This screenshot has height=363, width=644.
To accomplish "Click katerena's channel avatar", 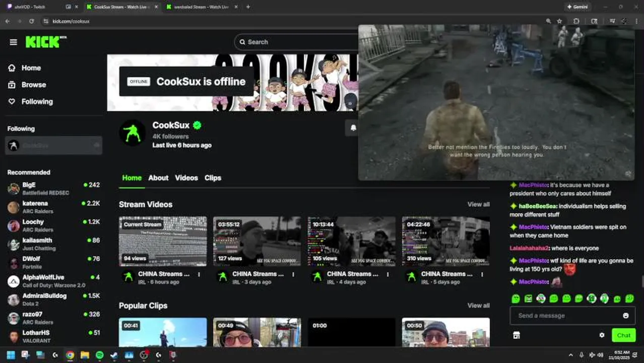I will [14, 207].
